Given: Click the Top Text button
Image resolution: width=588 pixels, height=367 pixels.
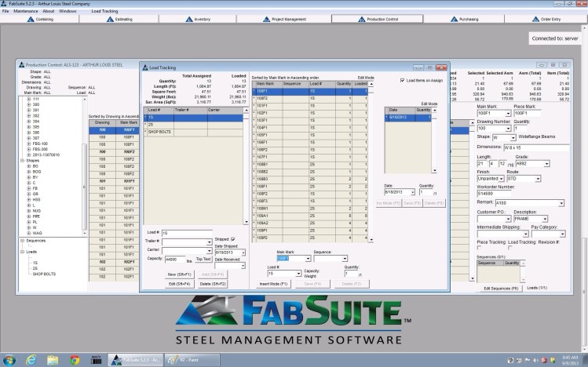Looking at the screenshot, I should 203,259.
